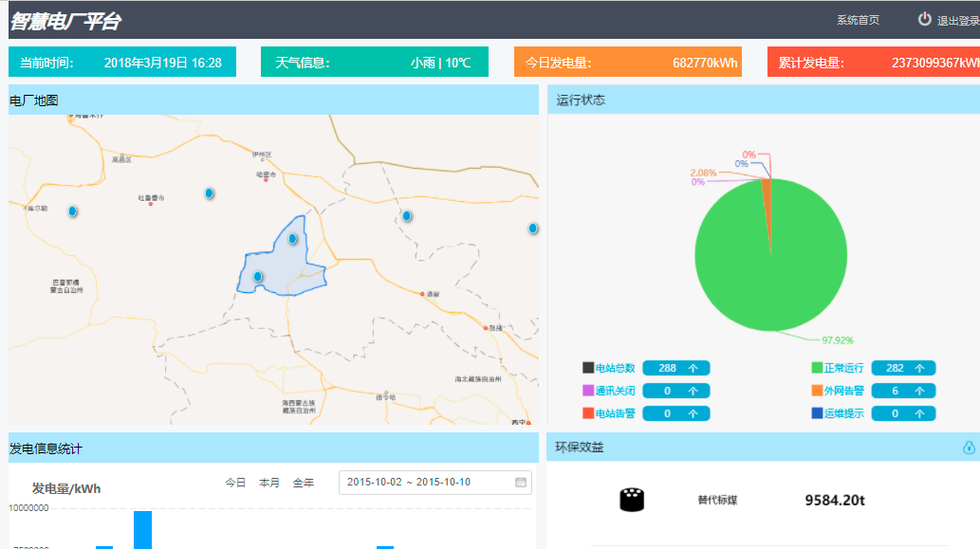Click the 通讯关闭 legend label
Viewport: 980px width, 549px height.
click(615, 391)
